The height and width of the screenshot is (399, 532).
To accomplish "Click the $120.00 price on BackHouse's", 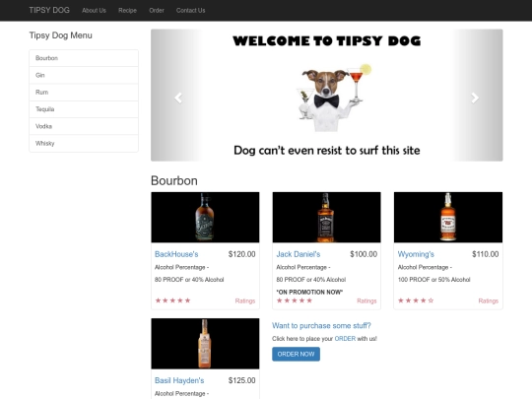I will coord(242,254).
